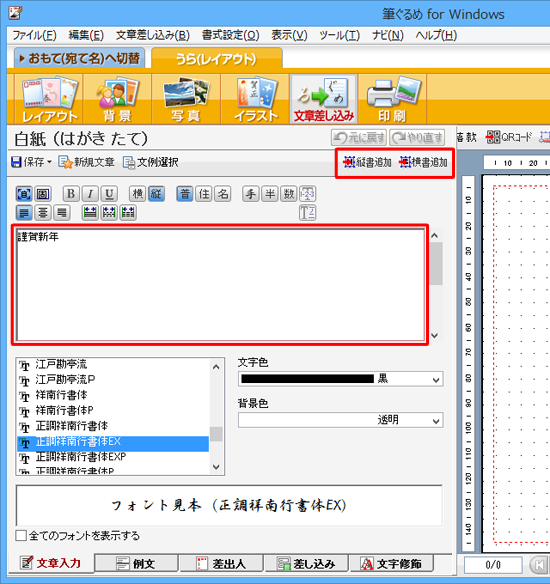Select the 文章差し込み text insert icon
550x584 pixels.
coord(324,99)
